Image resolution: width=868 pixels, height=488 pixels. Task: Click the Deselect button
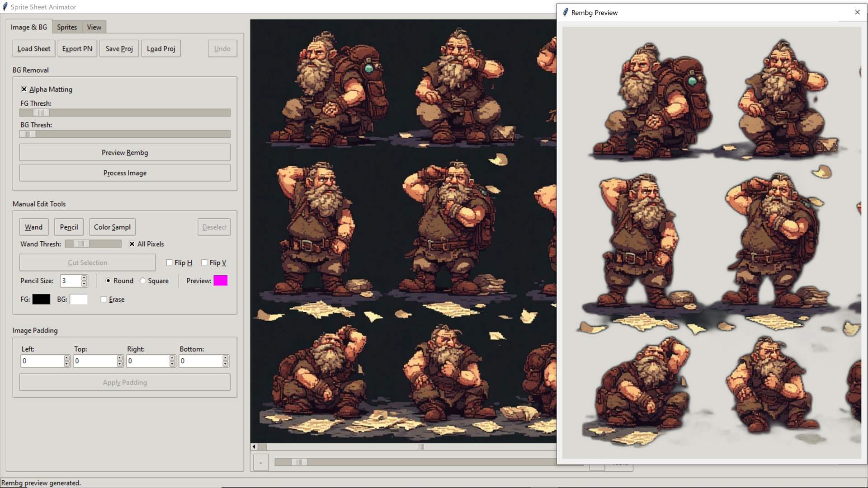pos(214,227)
